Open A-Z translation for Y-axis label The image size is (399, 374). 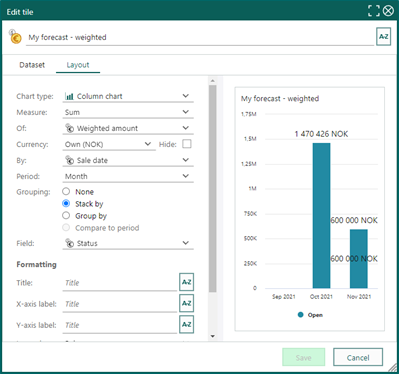point(186,324)
